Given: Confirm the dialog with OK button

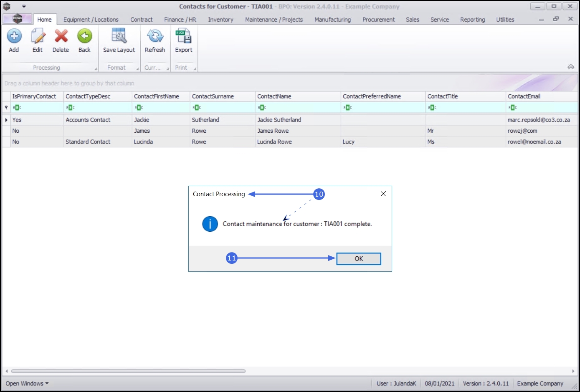Looking at the screenshot, I should pyautogui.click(x=359, y=259).
